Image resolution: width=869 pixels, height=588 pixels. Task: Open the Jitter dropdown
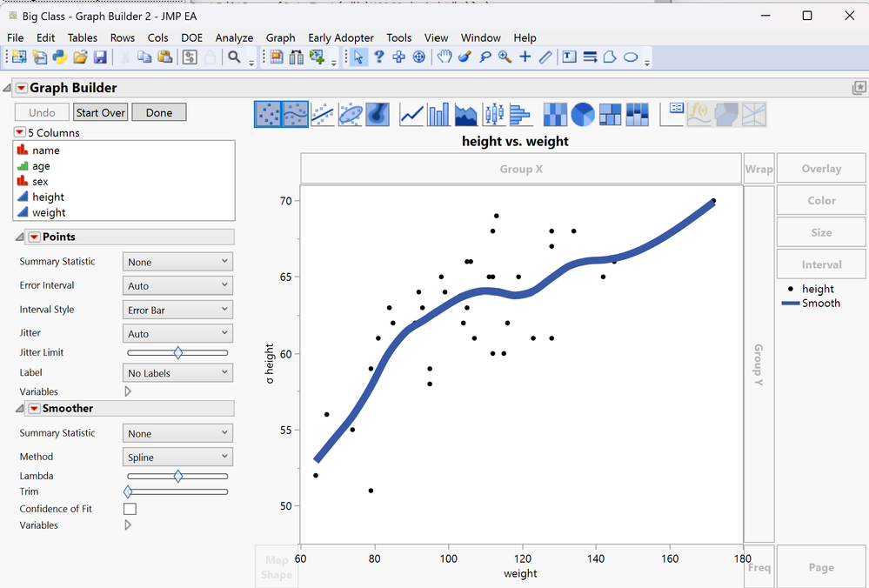[x=177, y=334]
